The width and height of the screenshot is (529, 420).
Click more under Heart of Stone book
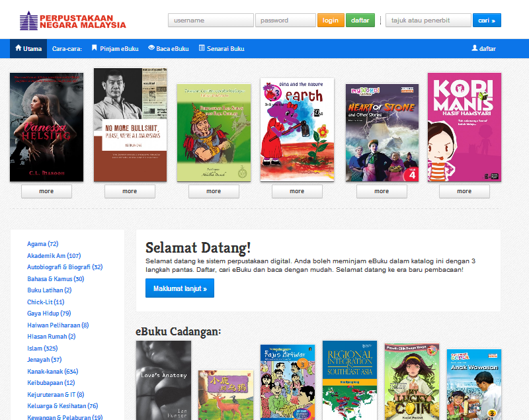[382, 191]
